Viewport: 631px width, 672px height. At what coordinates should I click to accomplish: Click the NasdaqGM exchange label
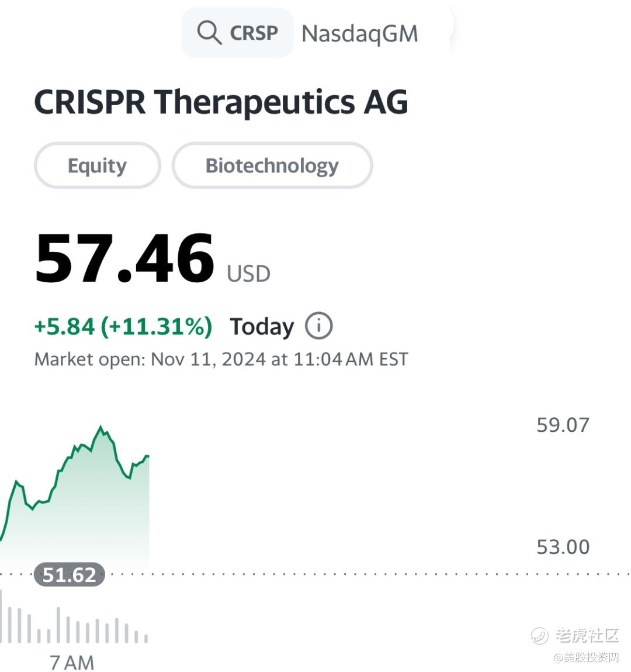(x=359, y=34)
